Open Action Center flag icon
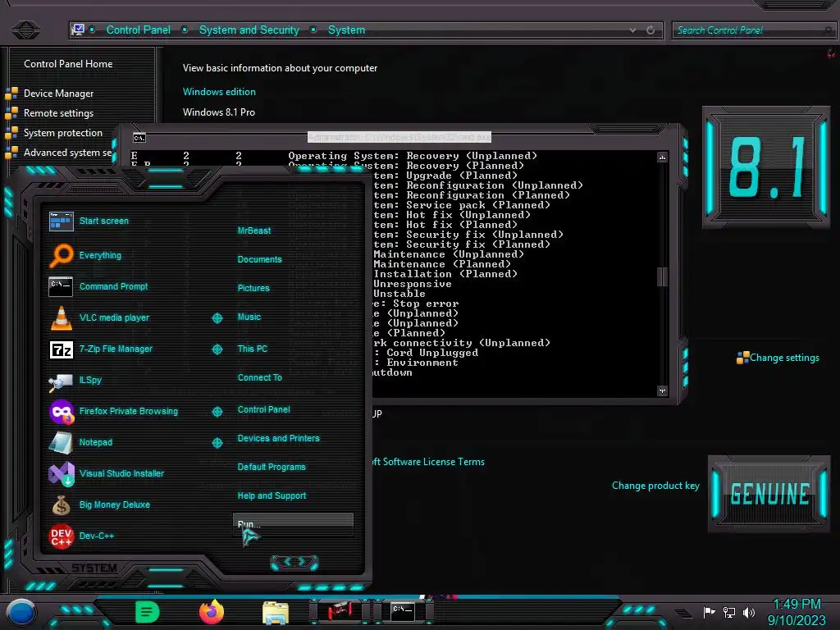The image size is (840, 630). pyautogui.click(x=709, y=612)
